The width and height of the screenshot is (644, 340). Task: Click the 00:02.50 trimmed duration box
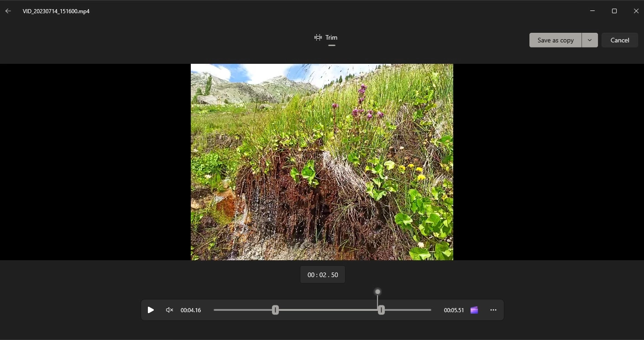323,275
